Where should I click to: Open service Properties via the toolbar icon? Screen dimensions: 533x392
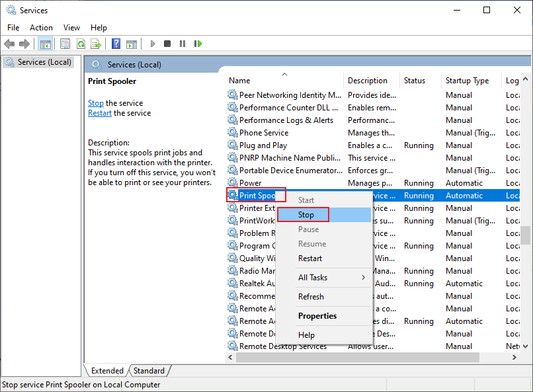64,44
